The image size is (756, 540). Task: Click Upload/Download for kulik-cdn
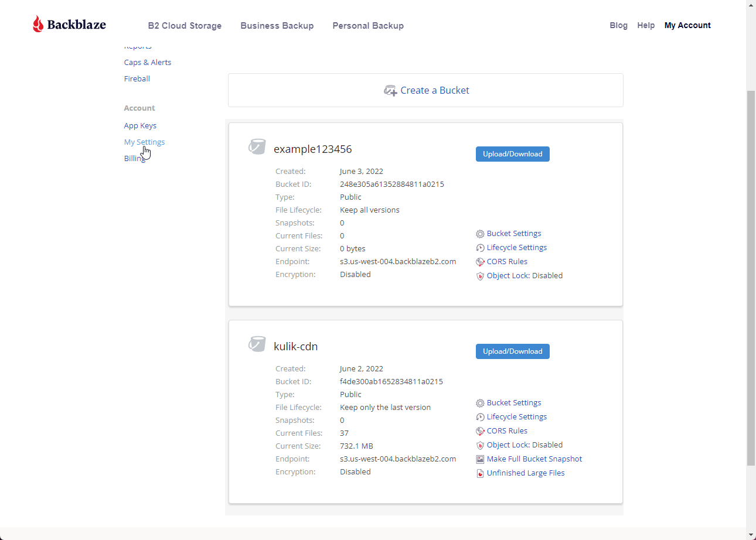click(x=513, y=351)
